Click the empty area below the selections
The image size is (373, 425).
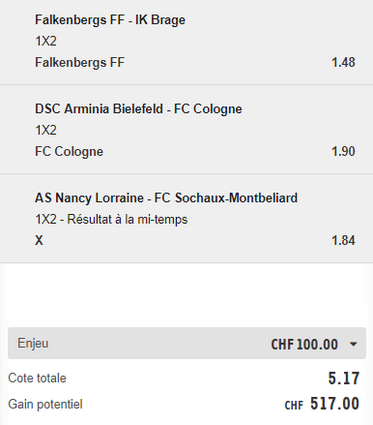tap(186, 295)
